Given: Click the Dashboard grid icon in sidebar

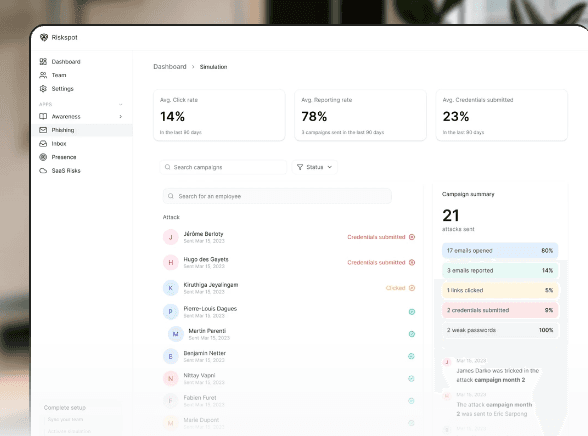Looking at the screenshot, I should click(43, 61).
